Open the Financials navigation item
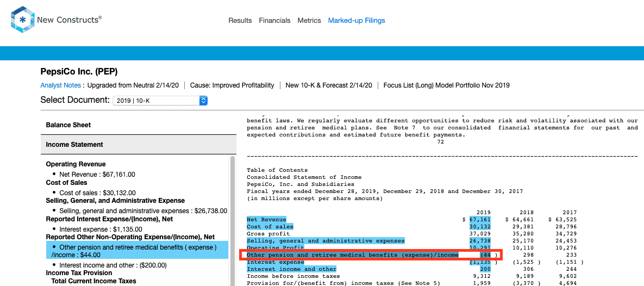 pos(274,21)
